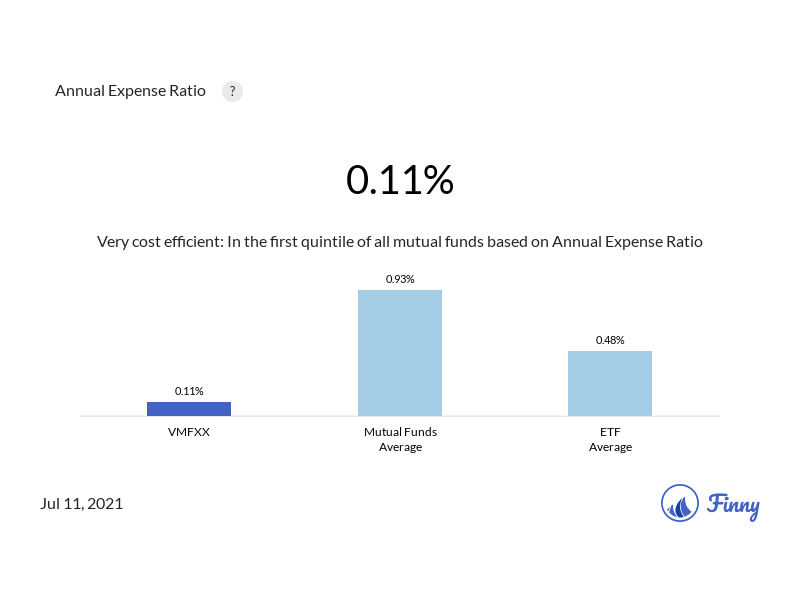The width and height of the screenshot is (800, 600).
Task: Select the ETF Average bar
Action: 610,383
